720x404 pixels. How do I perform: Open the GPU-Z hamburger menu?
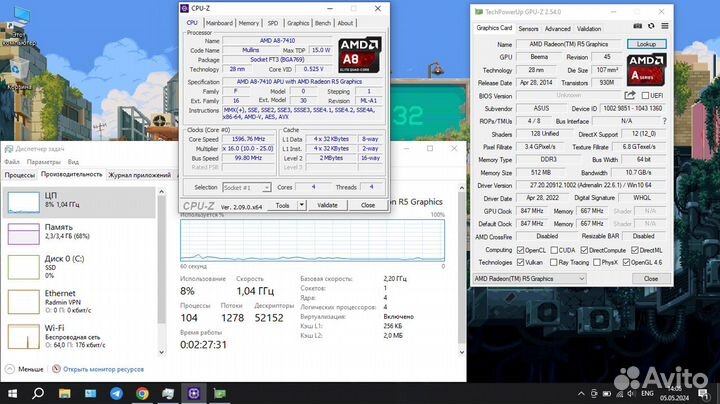tap(664, 26)
